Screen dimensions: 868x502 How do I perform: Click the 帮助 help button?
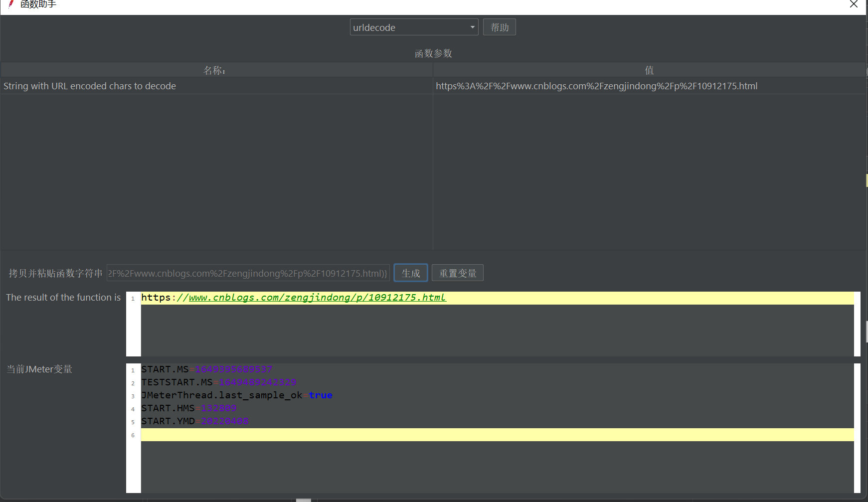pos(499,27)
